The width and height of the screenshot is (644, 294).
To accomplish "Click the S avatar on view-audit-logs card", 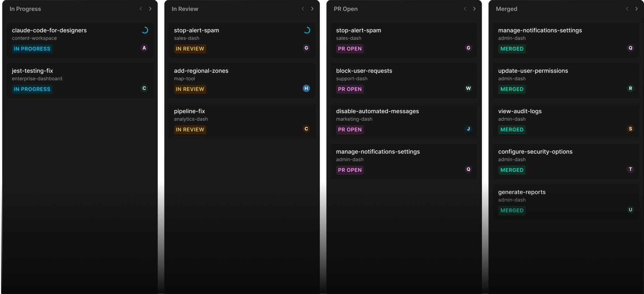I will click(630, 129).
